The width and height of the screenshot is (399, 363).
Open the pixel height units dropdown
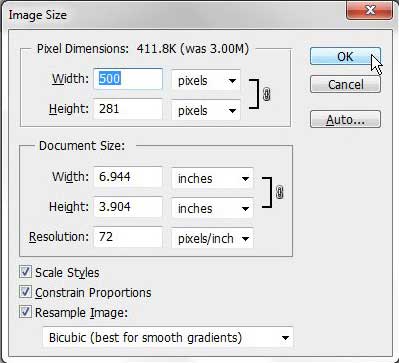point(206,110)
